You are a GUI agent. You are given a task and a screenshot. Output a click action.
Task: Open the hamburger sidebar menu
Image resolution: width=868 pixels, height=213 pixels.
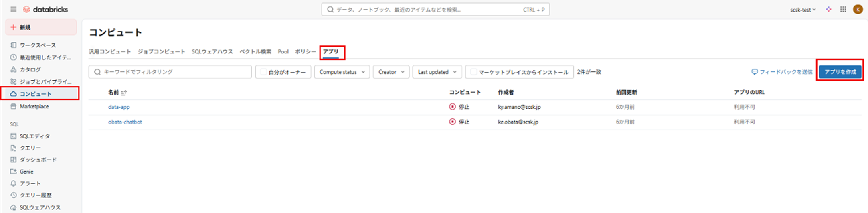click(x=13, y=9)
